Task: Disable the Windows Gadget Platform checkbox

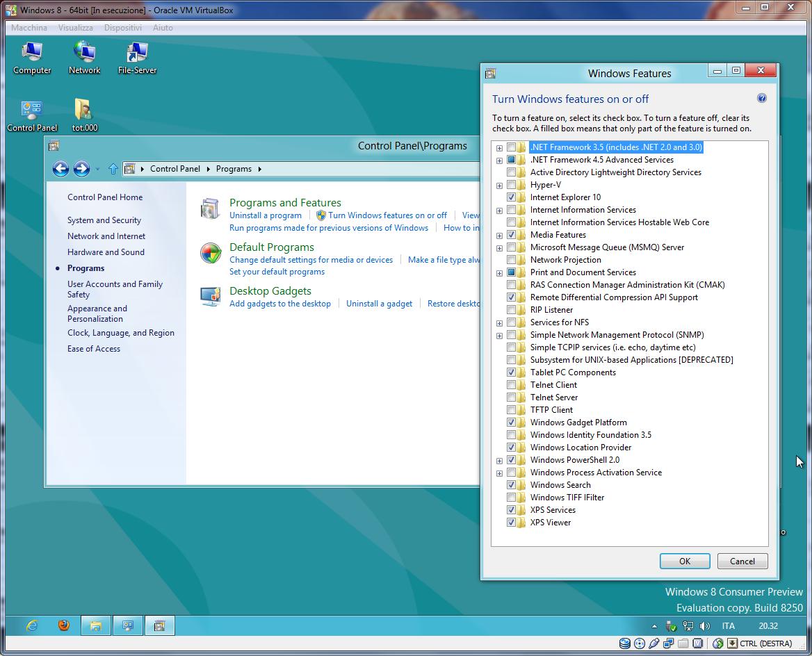Action: [511, 423]
